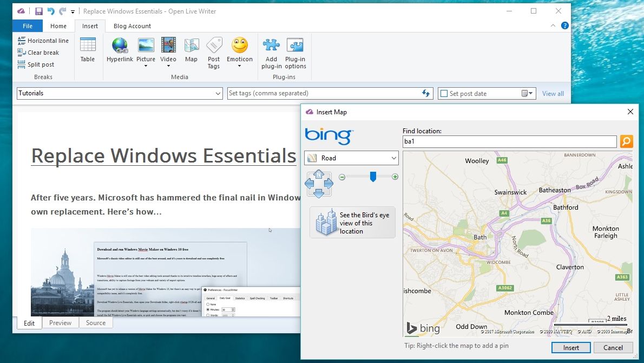Enable the Set post date checkbox
This screenshot has height=363, width=644.
444,93
